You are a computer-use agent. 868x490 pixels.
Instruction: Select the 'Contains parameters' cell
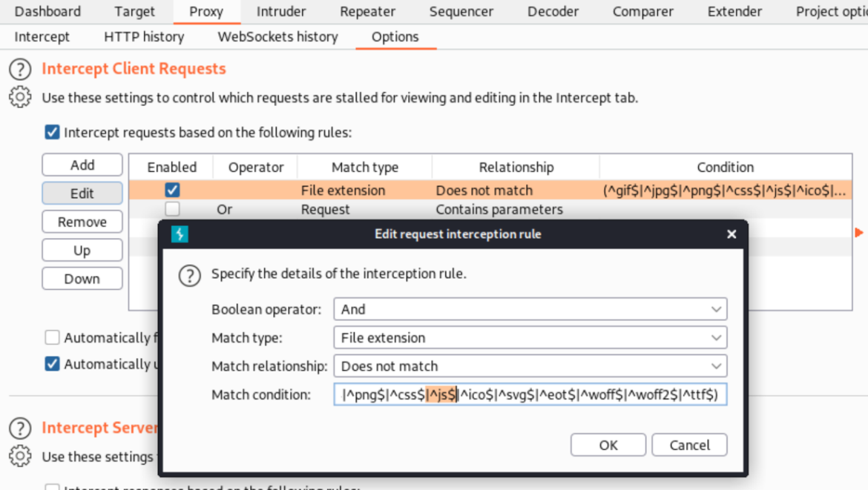[516, 209]
